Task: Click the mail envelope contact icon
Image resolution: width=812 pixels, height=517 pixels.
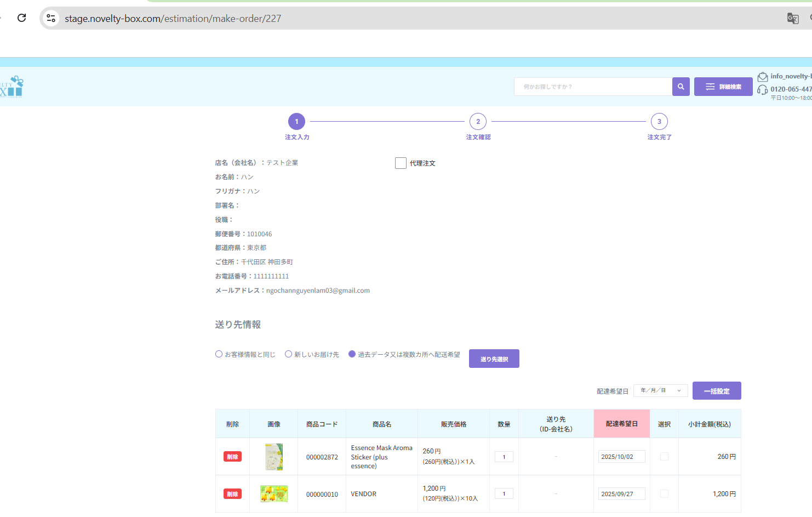Action: tap(762, 77)
